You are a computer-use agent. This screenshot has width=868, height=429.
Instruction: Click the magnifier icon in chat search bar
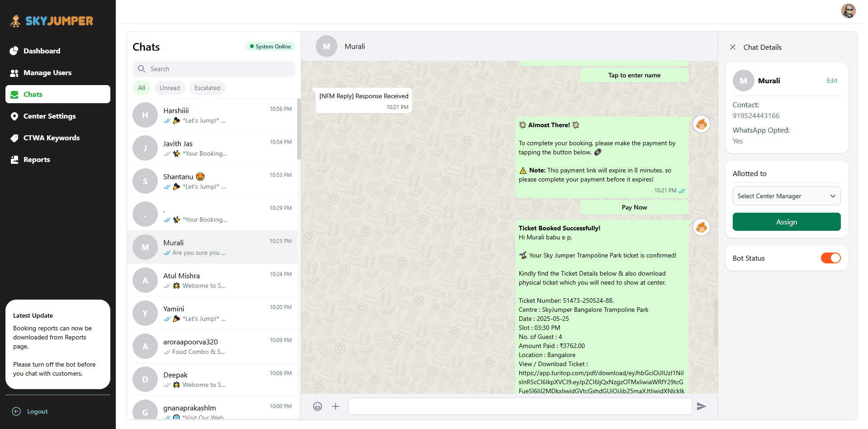(x=142, y=69)
